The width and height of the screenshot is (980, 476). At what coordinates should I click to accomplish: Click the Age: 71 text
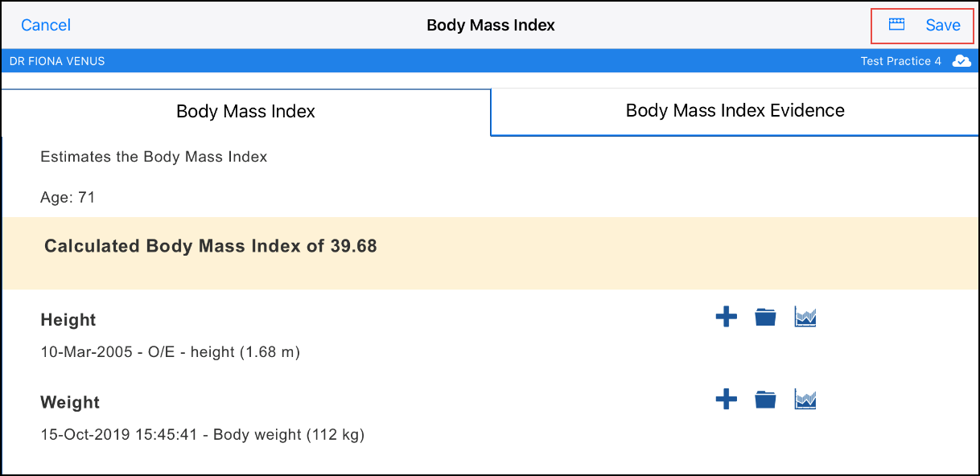68,197
